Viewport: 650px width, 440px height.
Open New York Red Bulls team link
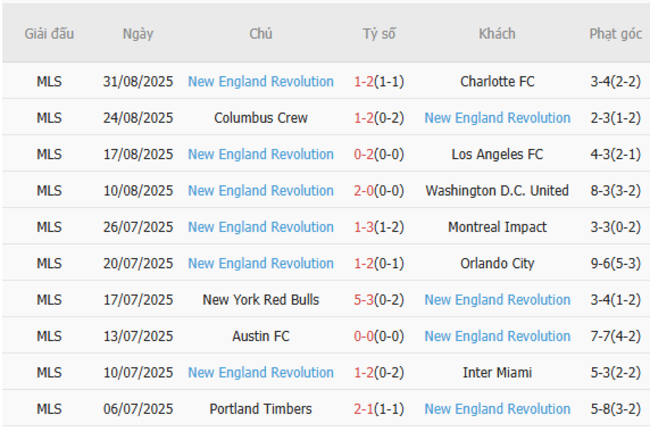click(260, 299)
